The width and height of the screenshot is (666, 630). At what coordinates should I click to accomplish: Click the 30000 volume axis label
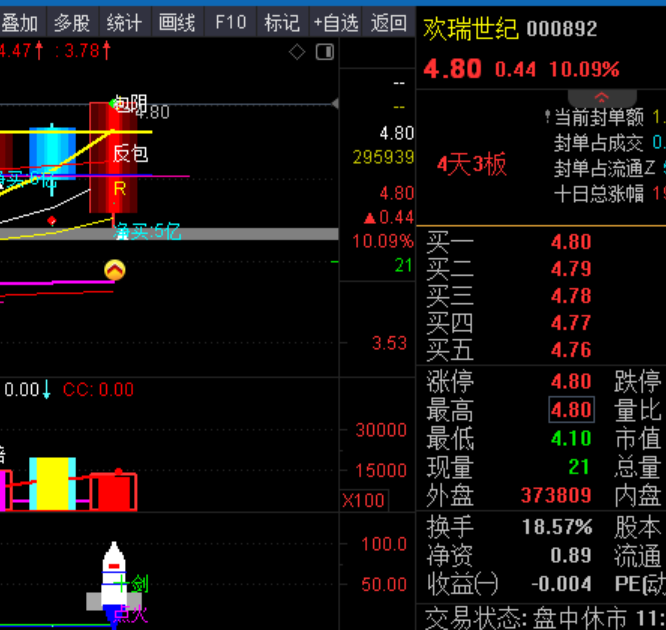(381, 430)
